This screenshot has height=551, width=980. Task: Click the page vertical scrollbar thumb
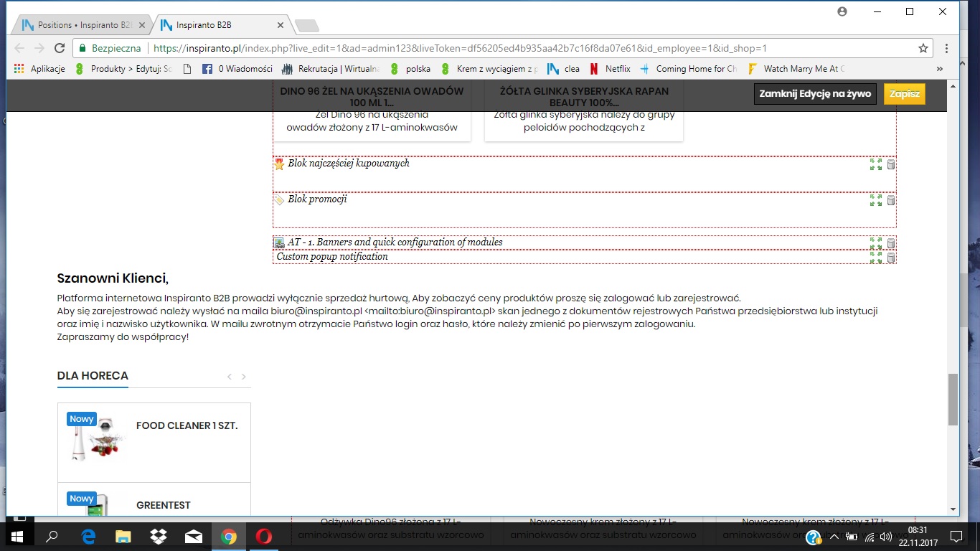[953, 399]
